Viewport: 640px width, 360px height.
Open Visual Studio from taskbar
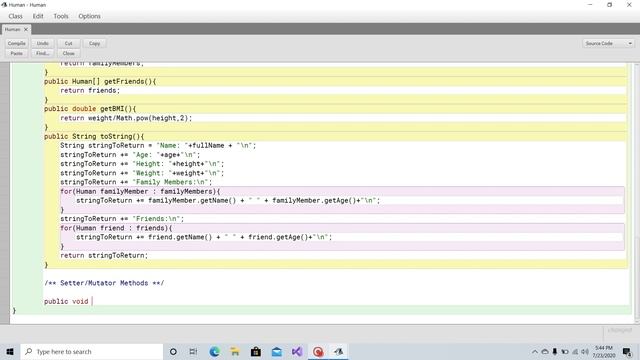pyautogui.click(x=297, y=351)
